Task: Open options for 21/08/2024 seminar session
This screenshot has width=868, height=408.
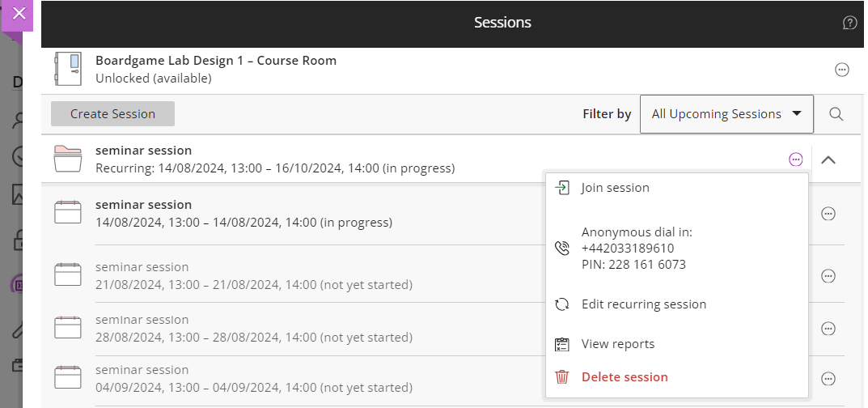Action: [828, 276]
